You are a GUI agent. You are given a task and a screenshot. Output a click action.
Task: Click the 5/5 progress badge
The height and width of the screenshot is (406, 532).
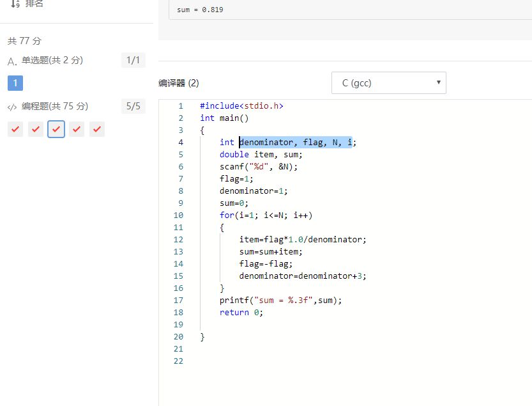[x=133, y=106]
